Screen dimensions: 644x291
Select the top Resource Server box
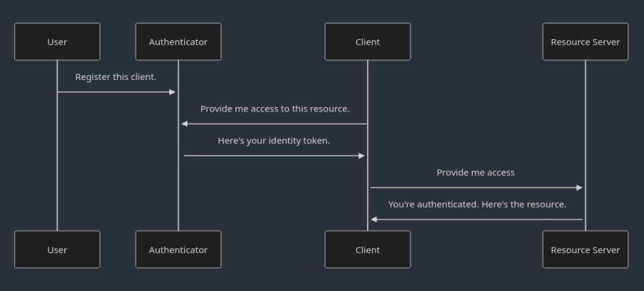(585, 42)
